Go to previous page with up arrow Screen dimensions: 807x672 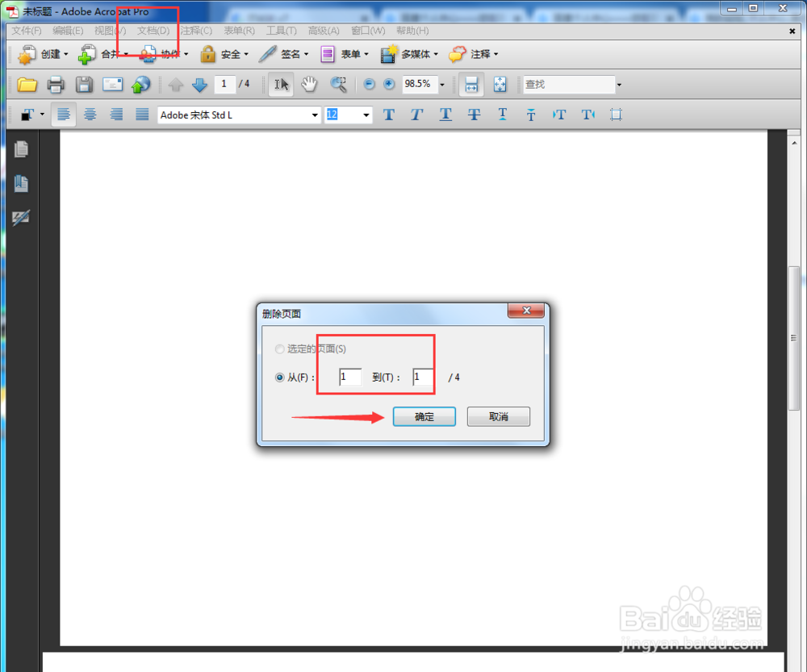pos(176,85)
